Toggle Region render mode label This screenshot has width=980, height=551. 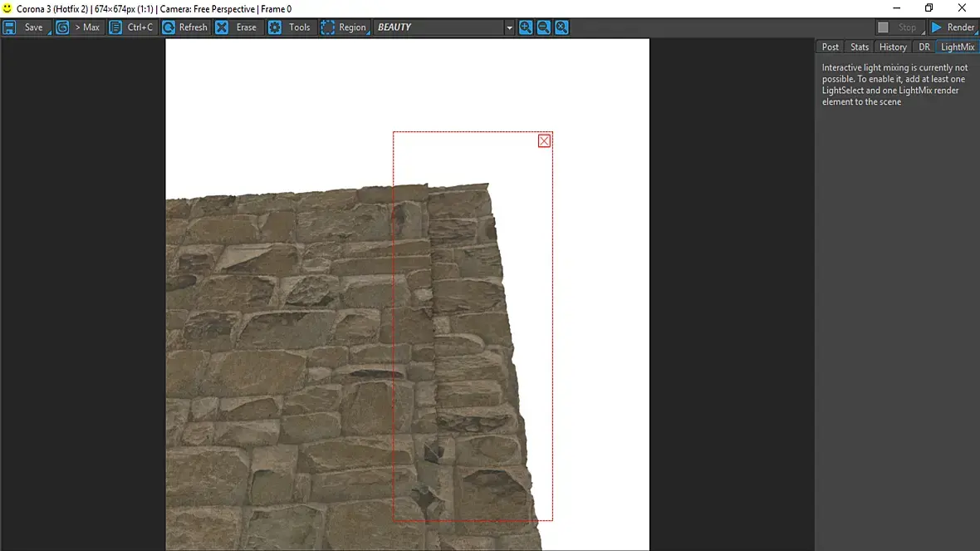pos(352,27)
